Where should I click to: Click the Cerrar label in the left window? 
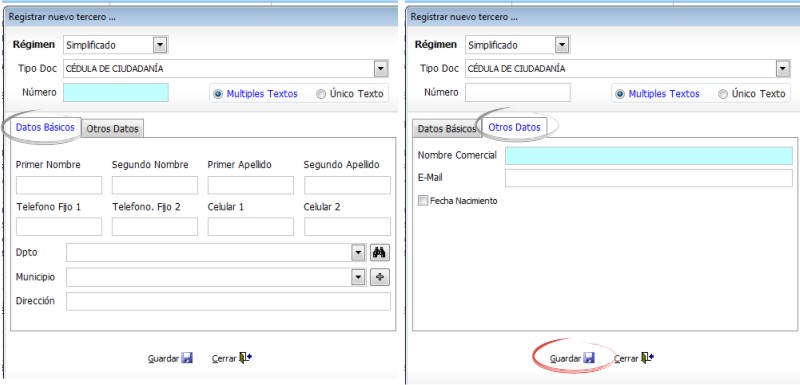224,358
